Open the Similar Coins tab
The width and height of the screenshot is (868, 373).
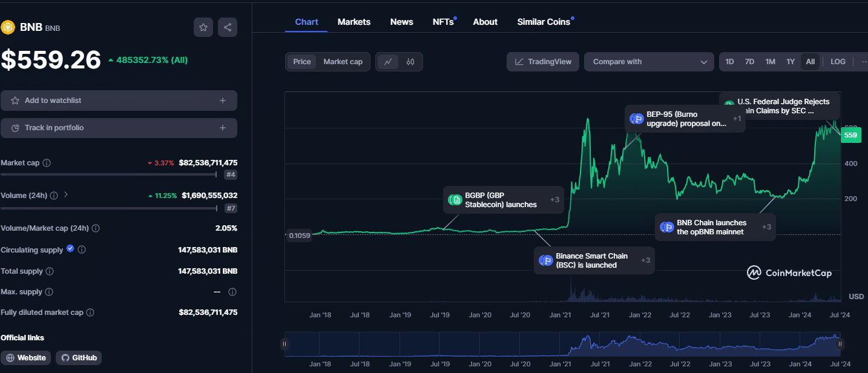(544, 22)
